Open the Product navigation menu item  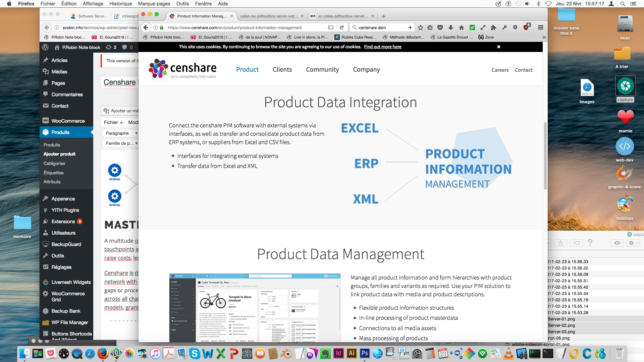point(247,70)
